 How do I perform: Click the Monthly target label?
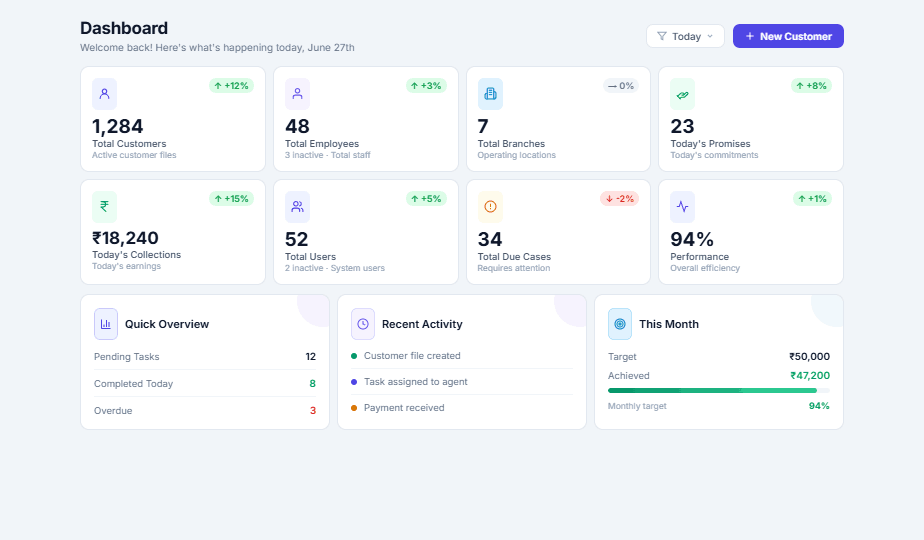pos(637,406)
